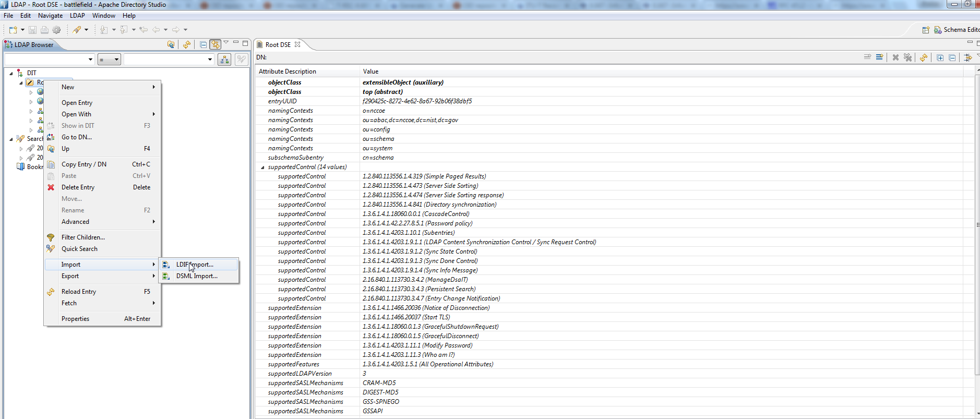Click Delete Entry in context menu
This screenshot has width=980, height=419.
click(78, 187)
